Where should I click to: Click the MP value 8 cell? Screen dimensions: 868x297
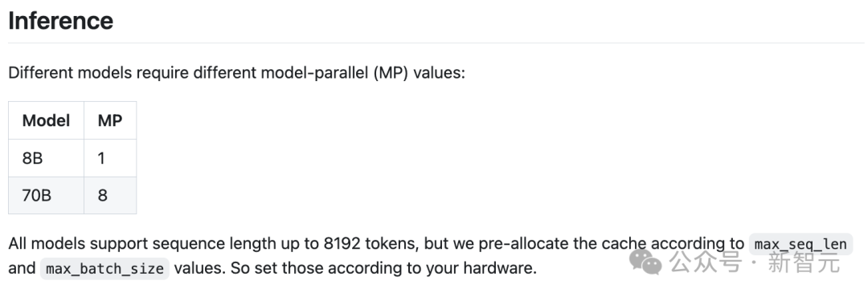tap(110, 195)
